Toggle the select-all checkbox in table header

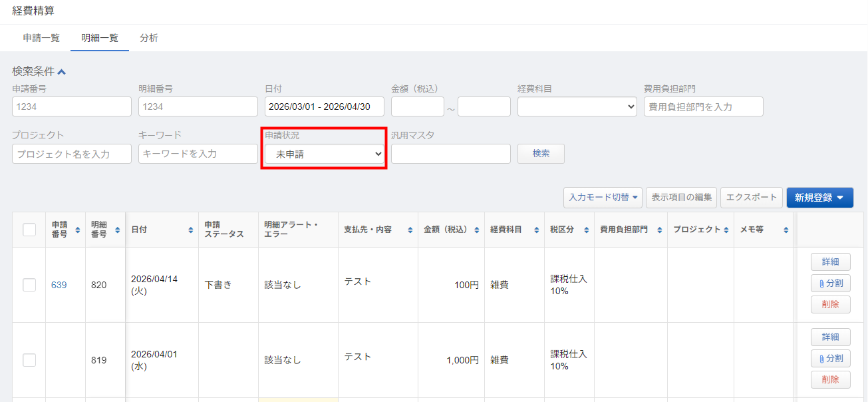point(29,230)
